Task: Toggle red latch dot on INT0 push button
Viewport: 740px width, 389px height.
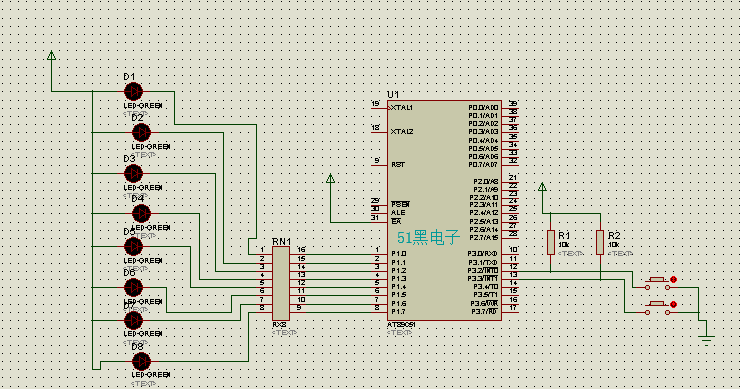Action: [673, 279]
